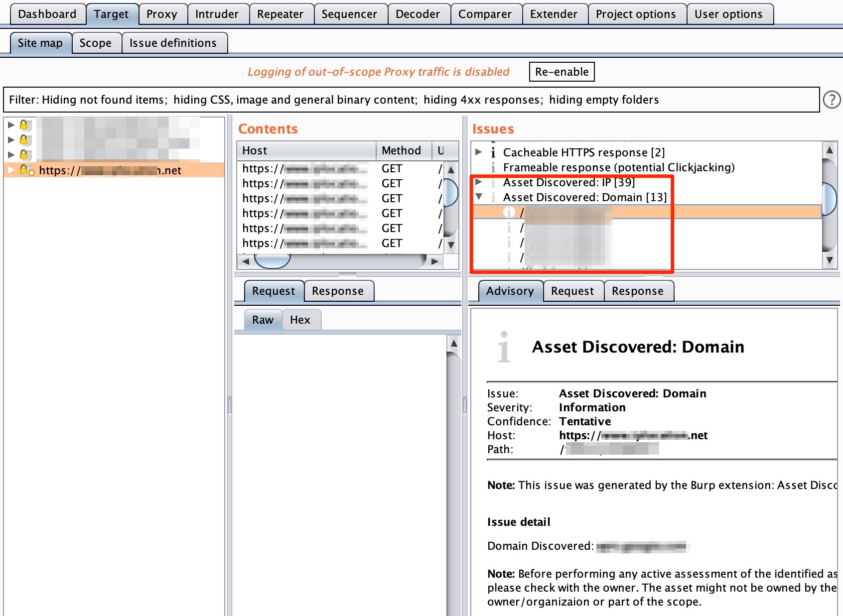Open the site map filter bar
Image resolution: width=843 pixels, height=616 pixels.
pos(412,100)
